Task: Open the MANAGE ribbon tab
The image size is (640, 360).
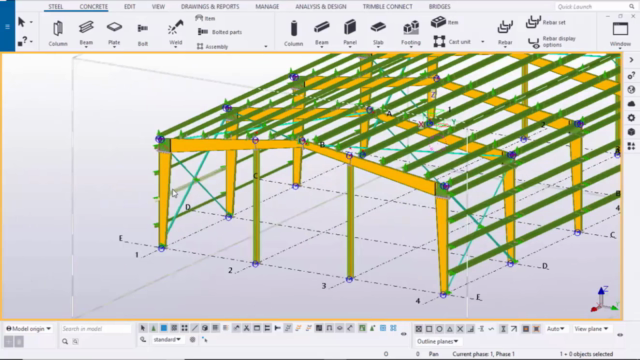Action: point(267,7)
